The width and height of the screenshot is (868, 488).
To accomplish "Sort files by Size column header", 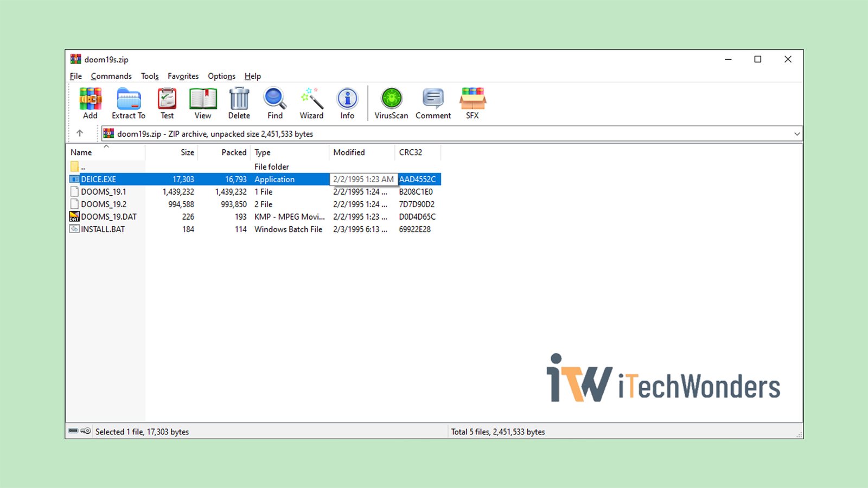I will pos(187,152).
